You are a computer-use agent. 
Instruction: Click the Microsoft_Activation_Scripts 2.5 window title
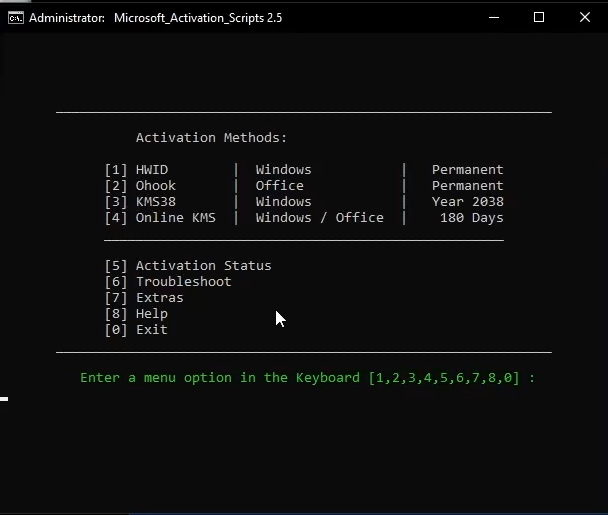tap(198, 18)
